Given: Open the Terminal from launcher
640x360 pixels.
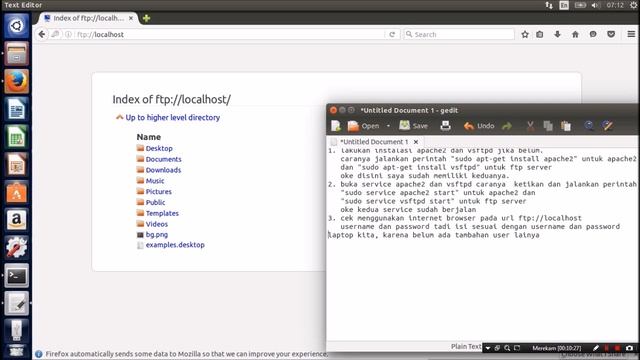Looking at the screenshot, I should [16, 276].
